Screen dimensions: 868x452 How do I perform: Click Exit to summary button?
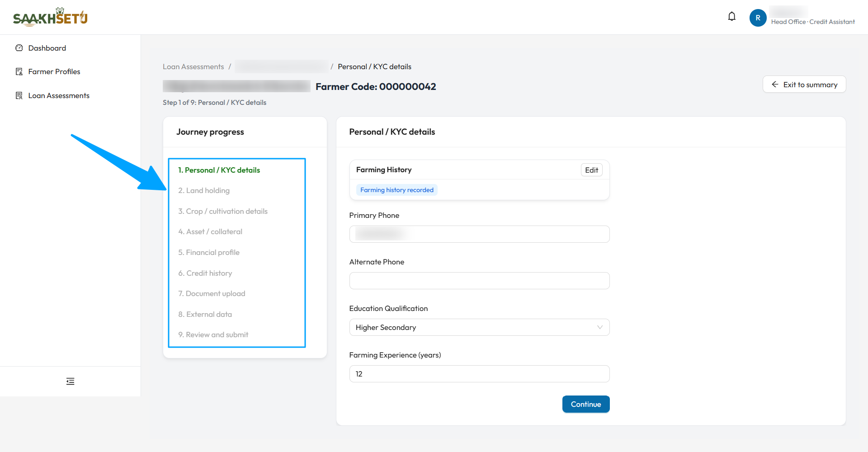[804, 85]
